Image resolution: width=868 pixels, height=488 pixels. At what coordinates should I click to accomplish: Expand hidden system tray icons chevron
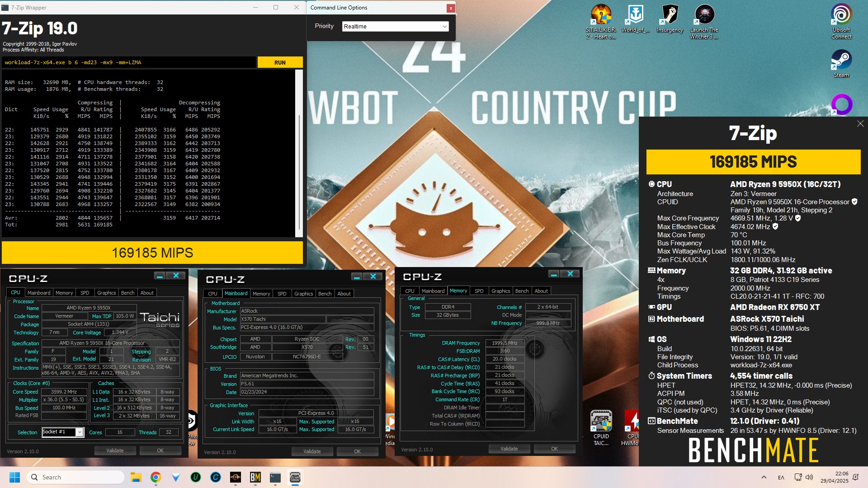pyautogui.click(x=764, y=477)
